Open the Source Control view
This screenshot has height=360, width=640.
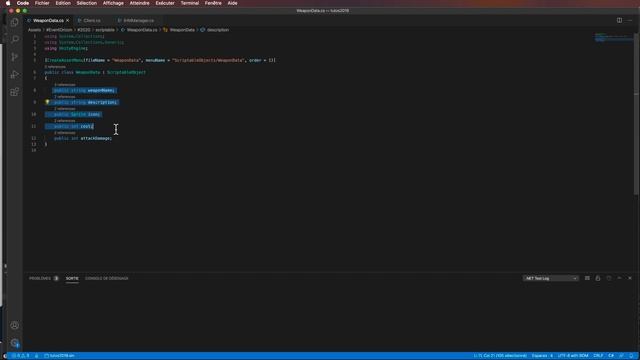tap(15, 57)
